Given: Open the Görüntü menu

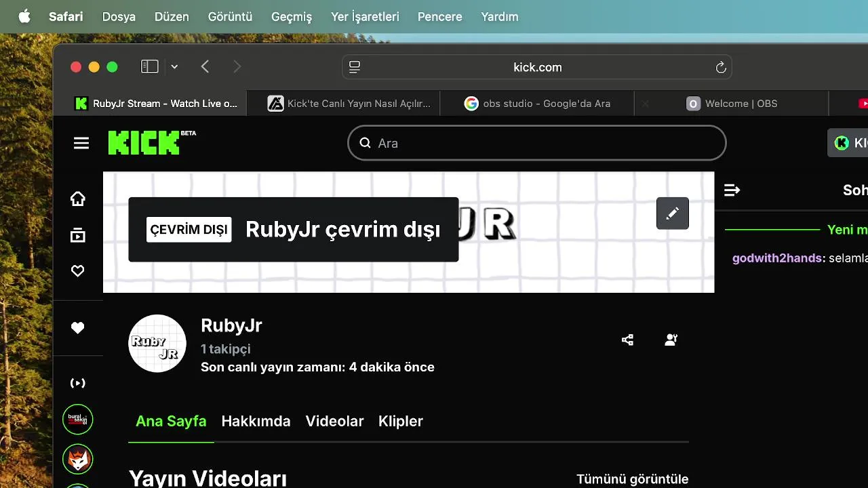Looking at the screenshot, I should pyautogui.click(x=230, y=16).
